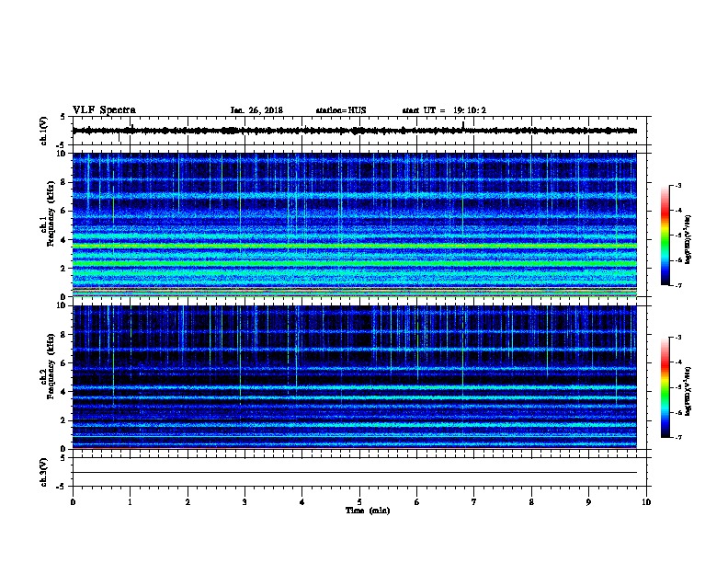Click the "5" tick on ch.1(V) axis
Screen dimensions: 728x563
point(63,117)
